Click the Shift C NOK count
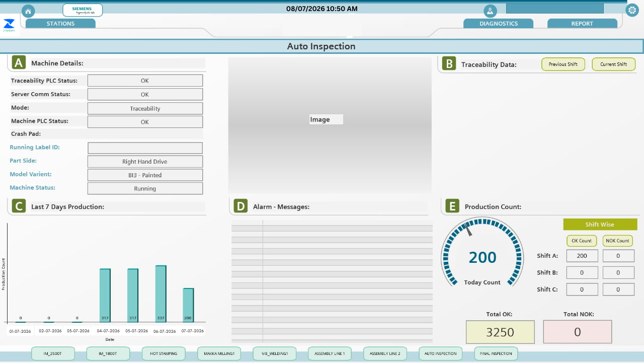Image resolution: width=644 pixels, height=363 pixels. 618,289
